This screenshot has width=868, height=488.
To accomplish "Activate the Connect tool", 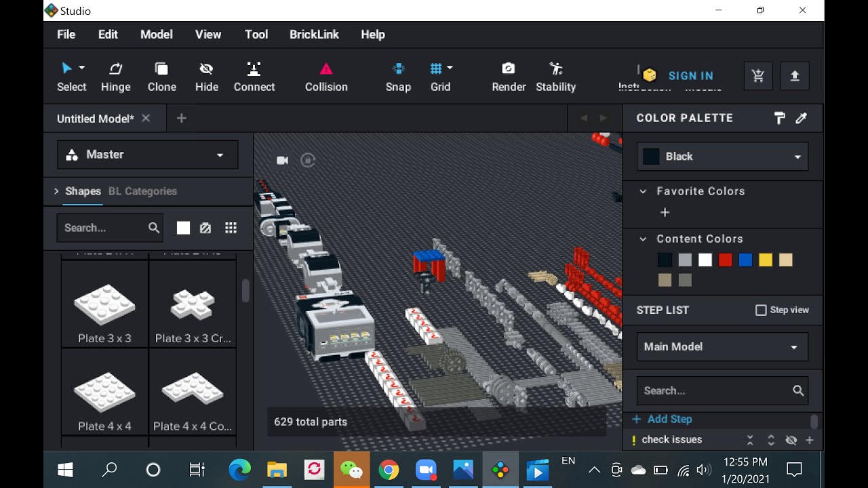I will point(254,77).
